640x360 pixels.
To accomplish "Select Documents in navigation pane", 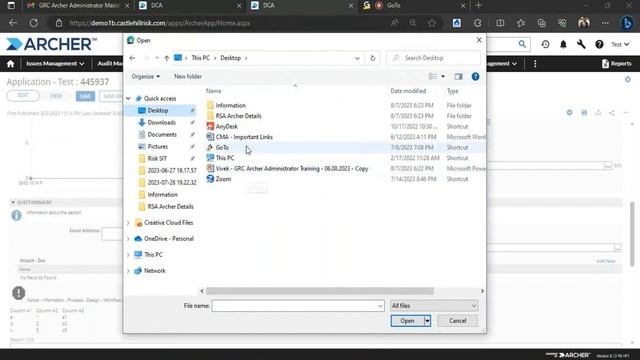I will point(162,134).
